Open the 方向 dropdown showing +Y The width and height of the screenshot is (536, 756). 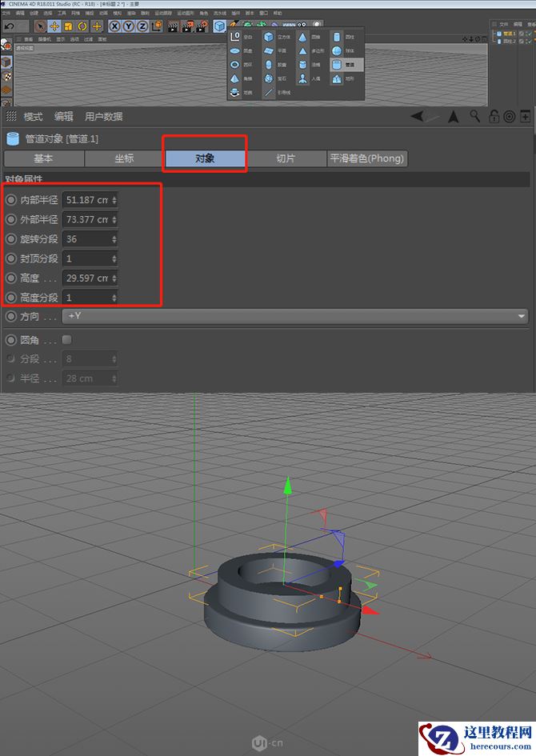click(x=295, y=316)
